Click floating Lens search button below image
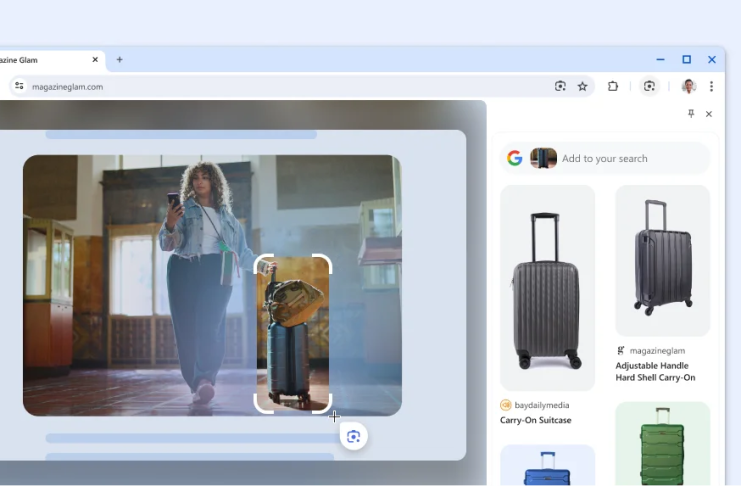This screenshot has width=741, height=486. tap(353, 436)
